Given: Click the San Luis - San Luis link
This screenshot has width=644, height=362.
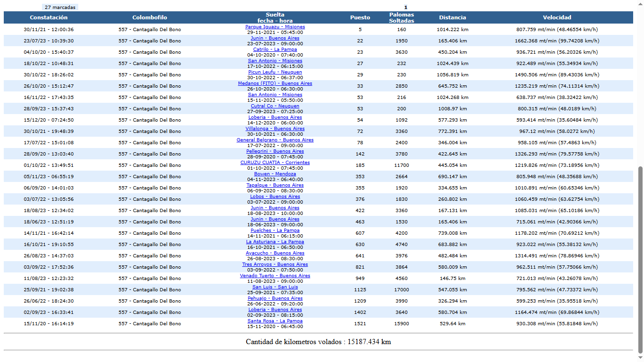Looking at the screenshot, I should pyautogui.click(x=275, y=287).
